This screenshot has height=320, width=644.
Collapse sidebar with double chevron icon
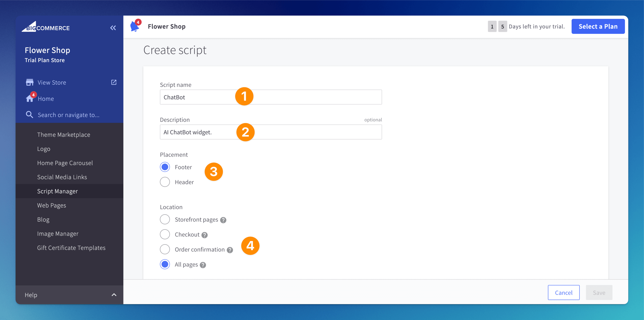pos(113,28)
